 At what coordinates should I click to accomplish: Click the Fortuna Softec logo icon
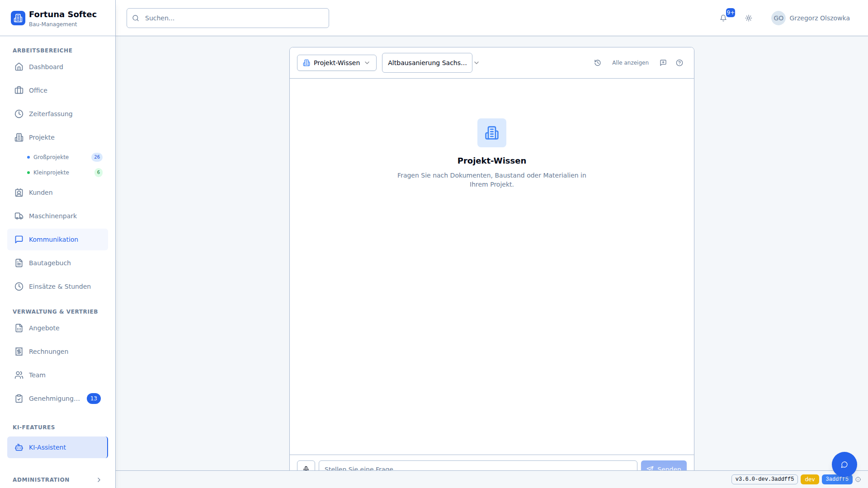click(x=18, y=18)
